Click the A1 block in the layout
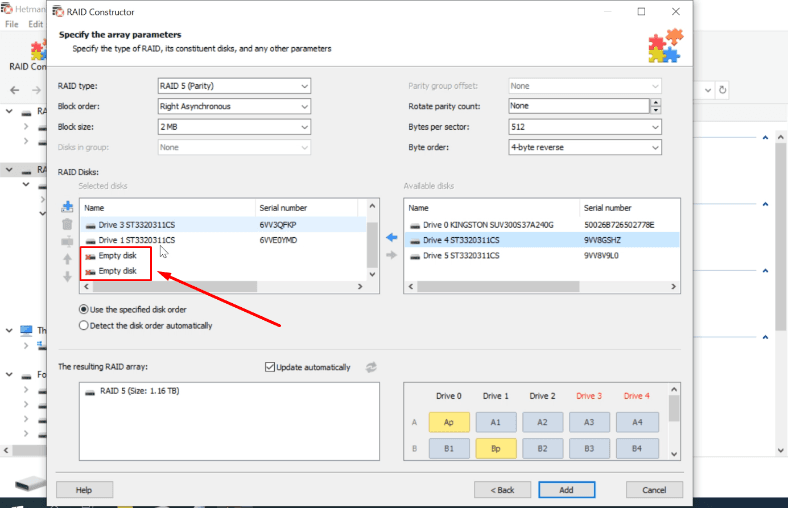Screen dimensions: 788x508 coord(496,422)
